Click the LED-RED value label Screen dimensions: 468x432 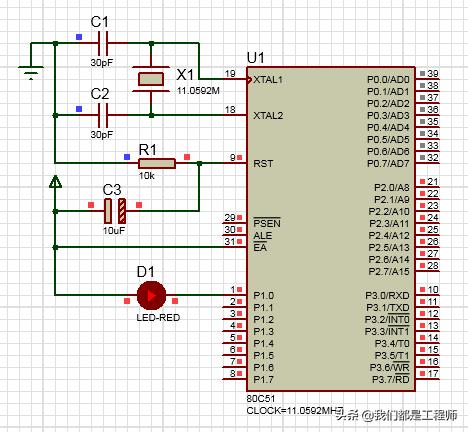[158, 317]
